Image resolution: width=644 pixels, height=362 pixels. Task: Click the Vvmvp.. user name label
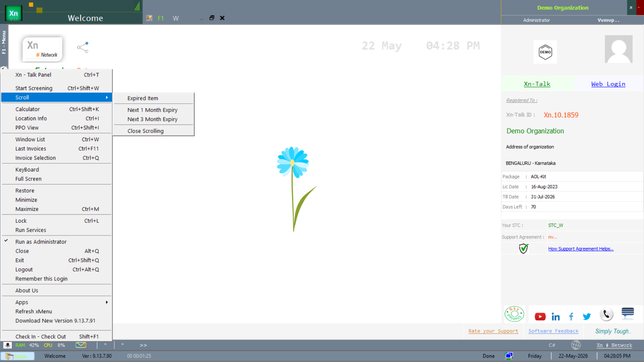(x=608, y=20)
